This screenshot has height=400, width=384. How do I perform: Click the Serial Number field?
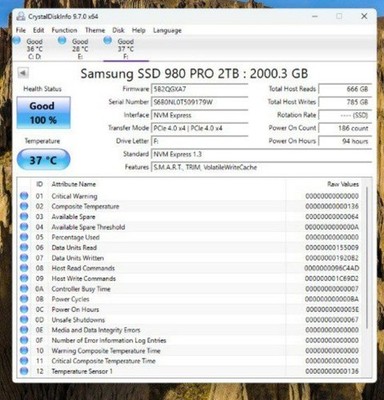(x=199, y=102)
